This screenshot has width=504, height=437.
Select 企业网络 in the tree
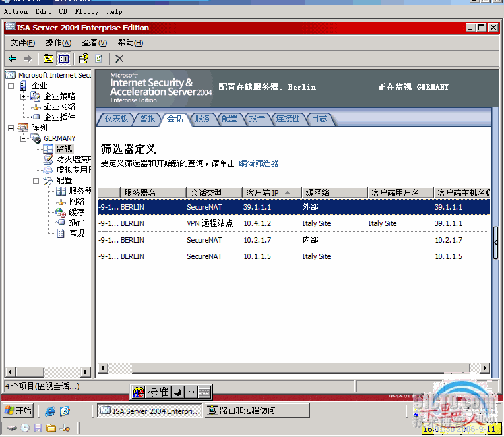(59, 107)
